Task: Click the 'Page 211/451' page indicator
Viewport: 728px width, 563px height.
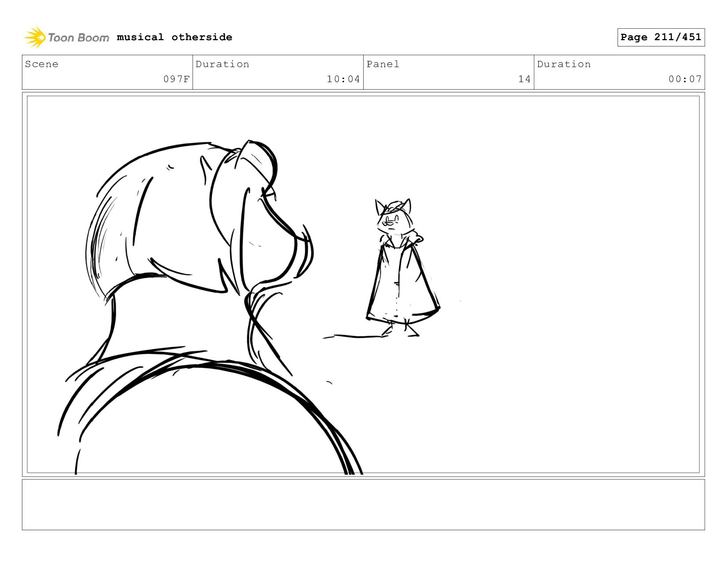Action: [x=661, y=37]
